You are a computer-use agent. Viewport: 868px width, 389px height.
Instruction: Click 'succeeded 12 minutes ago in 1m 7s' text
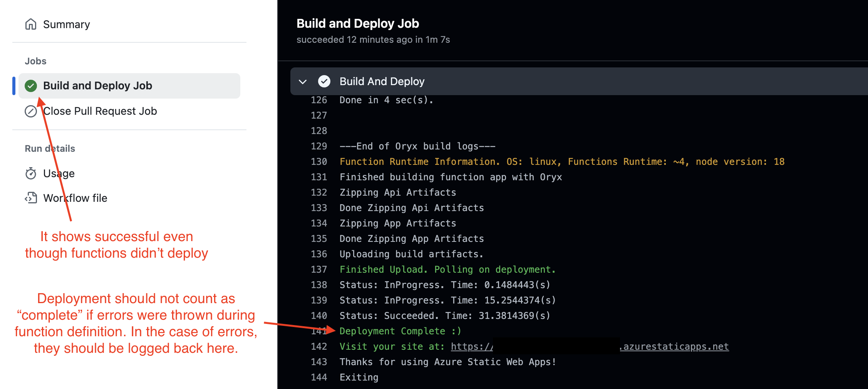click(373, 40)
